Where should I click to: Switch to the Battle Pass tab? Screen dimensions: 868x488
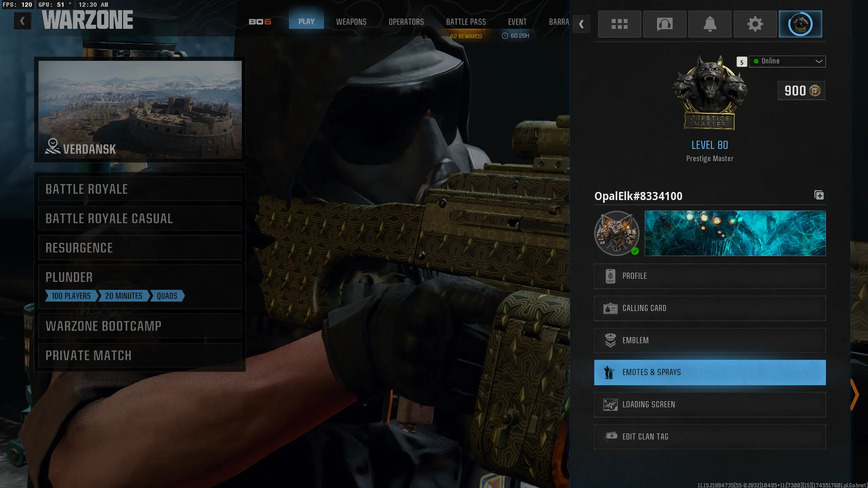tap(466, 22)
